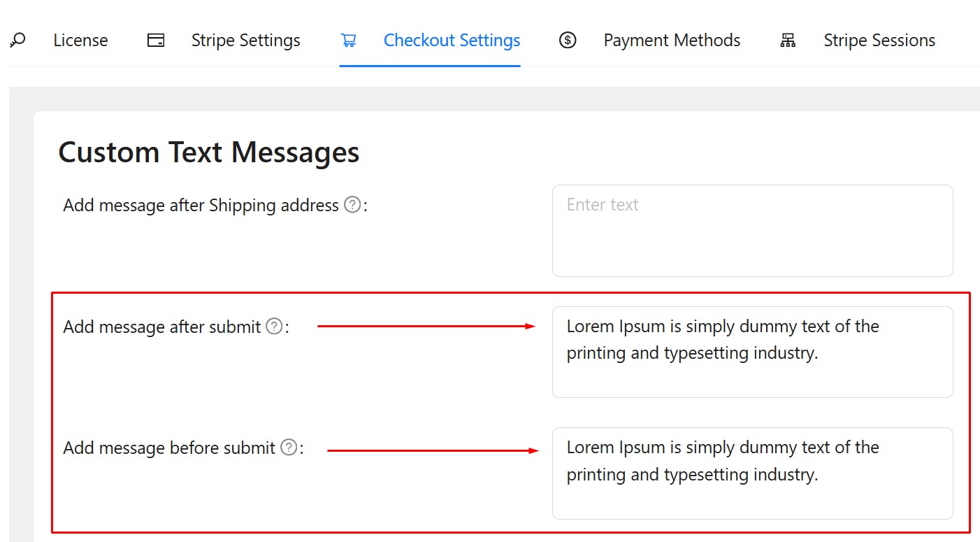Screen dimensions: 980x542
Task: Open the Stripe Sessions tab
Action: (879, 41)
